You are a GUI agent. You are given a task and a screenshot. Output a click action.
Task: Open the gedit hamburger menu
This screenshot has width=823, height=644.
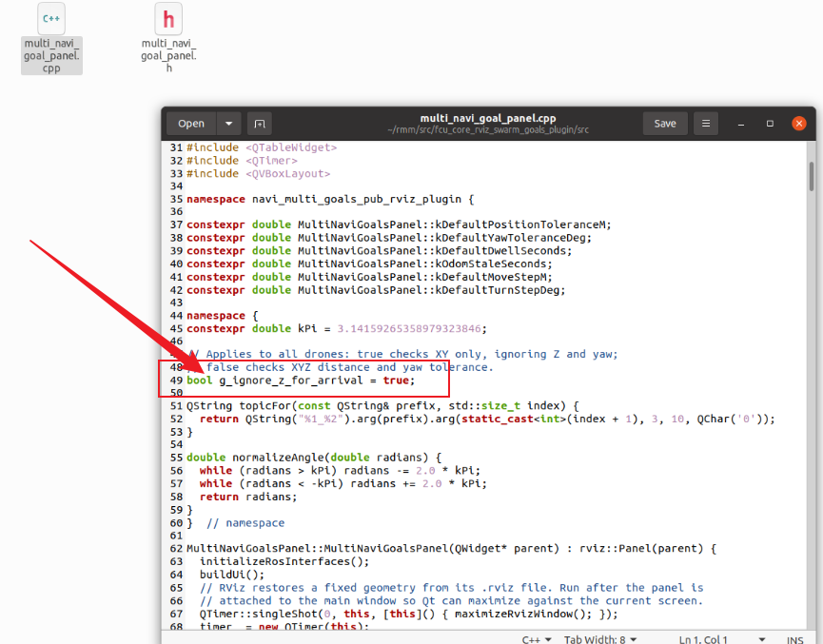point(705,124)
